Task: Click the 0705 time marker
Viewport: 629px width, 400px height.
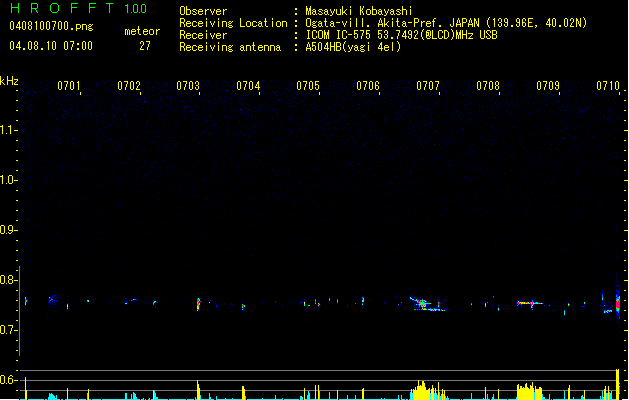Action: pyautogui.click(x=308, y=85)
